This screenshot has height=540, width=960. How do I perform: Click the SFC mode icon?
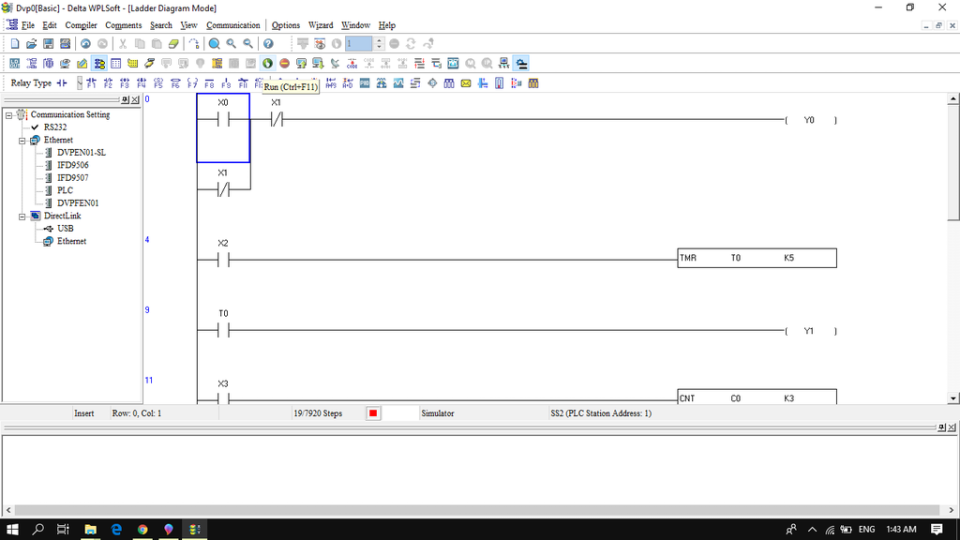tap(48, 63)
